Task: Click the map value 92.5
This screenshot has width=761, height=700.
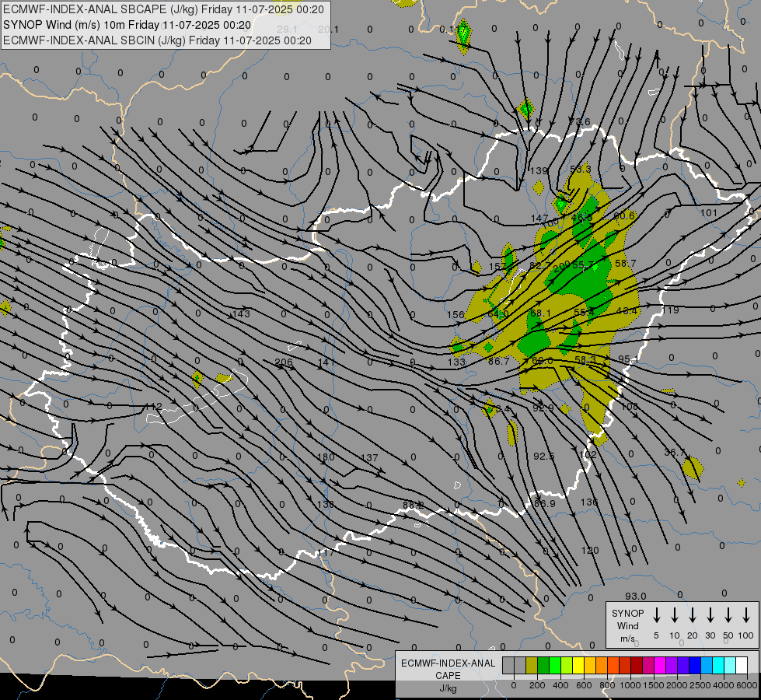Action: coord(543,456)
